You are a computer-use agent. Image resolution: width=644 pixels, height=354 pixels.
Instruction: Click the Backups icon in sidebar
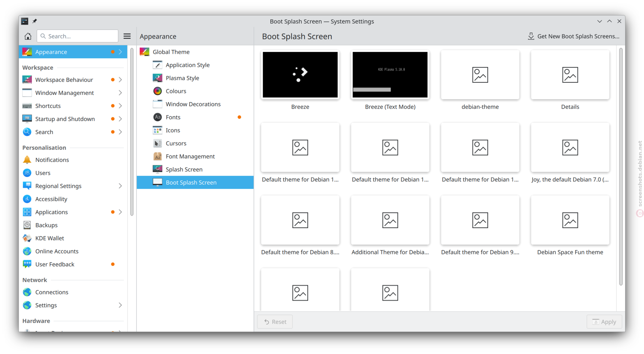[27, 225]
